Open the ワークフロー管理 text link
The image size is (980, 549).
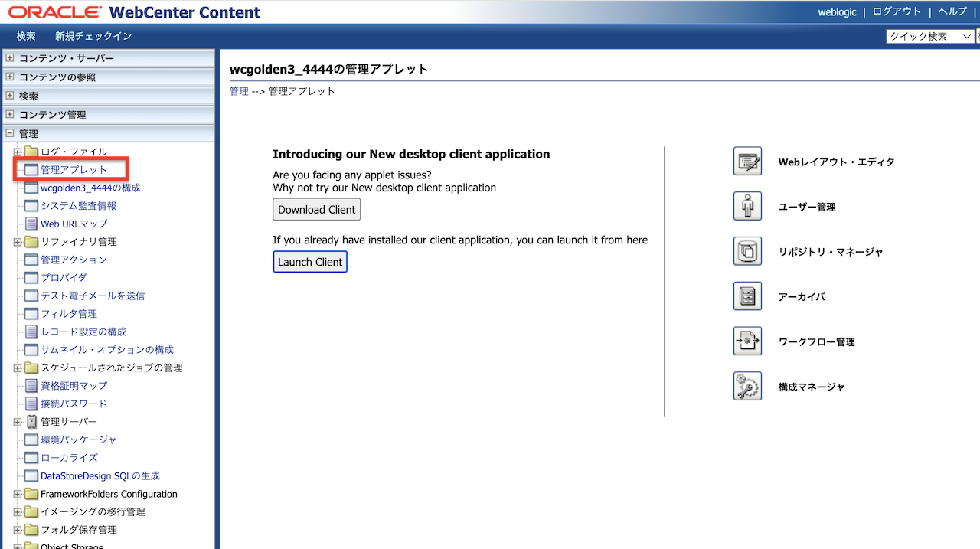click(x=817, y=342)
